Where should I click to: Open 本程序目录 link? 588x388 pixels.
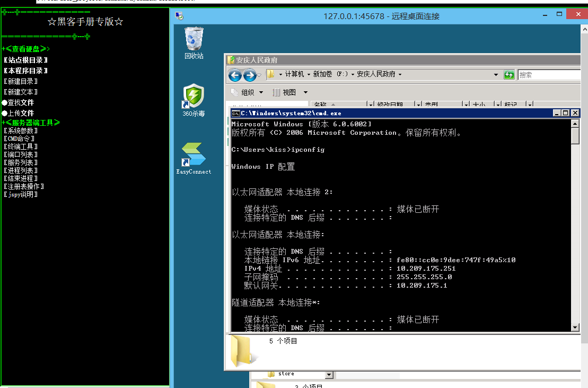(25, 71)
